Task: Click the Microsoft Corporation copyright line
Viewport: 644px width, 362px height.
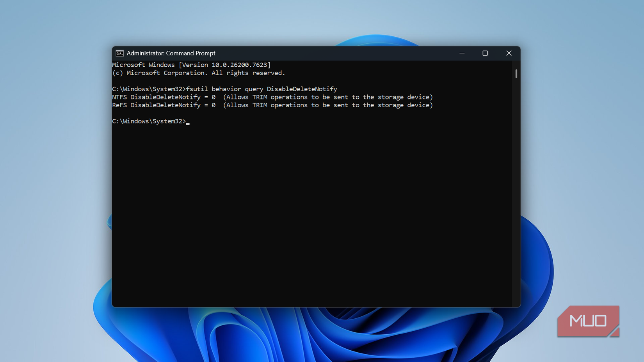Action: tap(198, 73)
